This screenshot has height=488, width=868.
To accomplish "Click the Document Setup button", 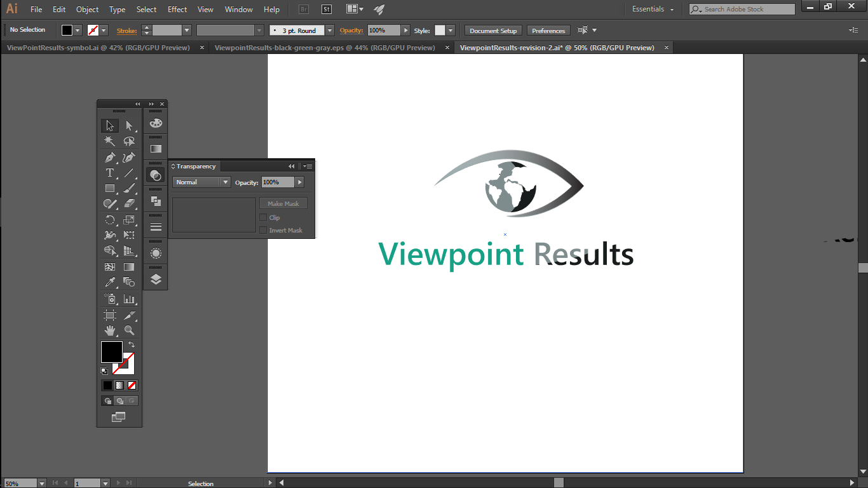I will [x=493, y=30].
